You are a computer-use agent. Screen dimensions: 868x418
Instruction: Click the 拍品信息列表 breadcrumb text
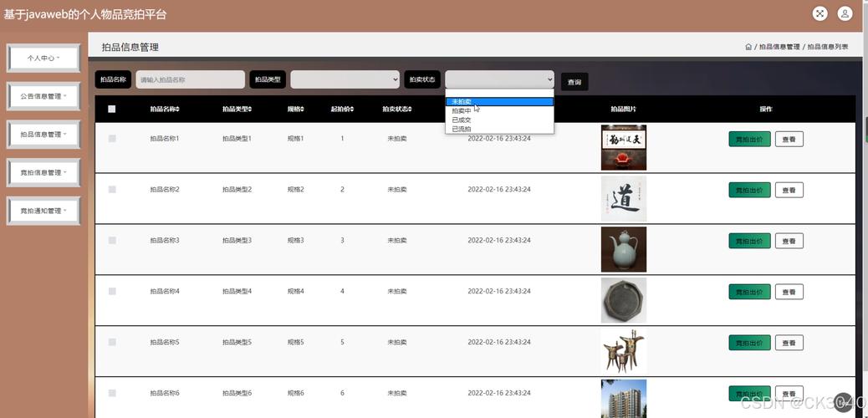pos(828,47)
